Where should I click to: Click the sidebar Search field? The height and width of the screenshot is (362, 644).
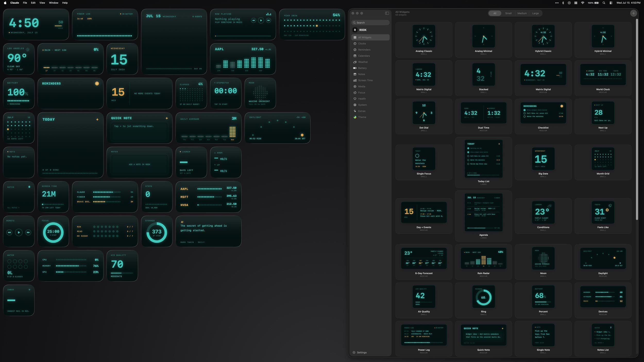point(370,23)
